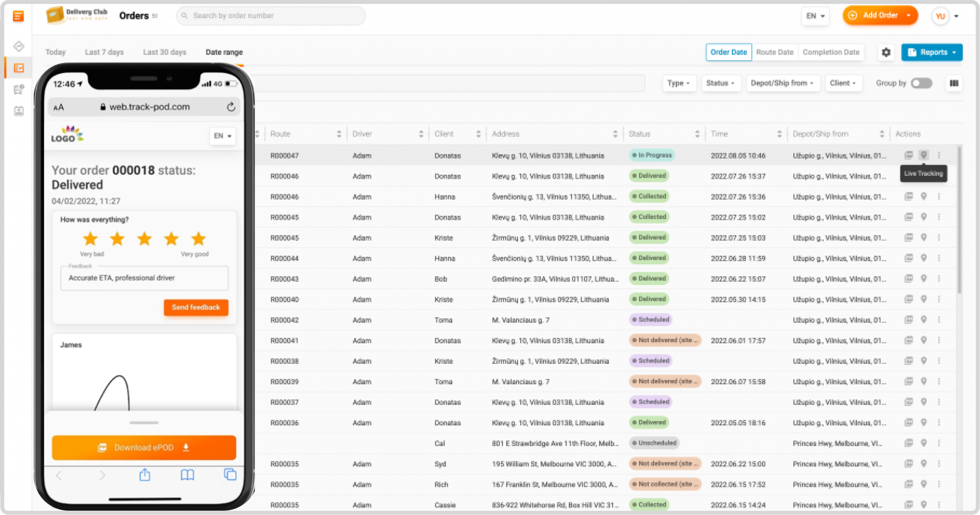
Task: Open EN language dropdown on phone page
Action: (x=222, y=136)
